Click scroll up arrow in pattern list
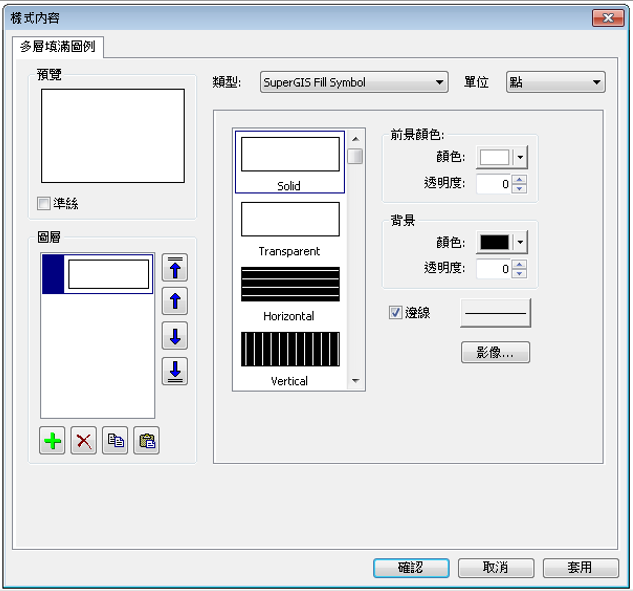Image resolution: width=633 pixels, height=591 pixels. (x=355, y=139)
